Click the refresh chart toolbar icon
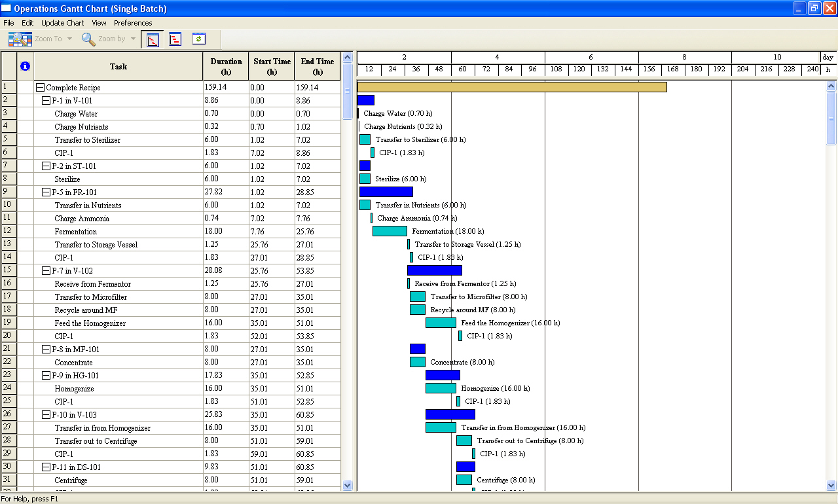 click(x=199, y=39)
